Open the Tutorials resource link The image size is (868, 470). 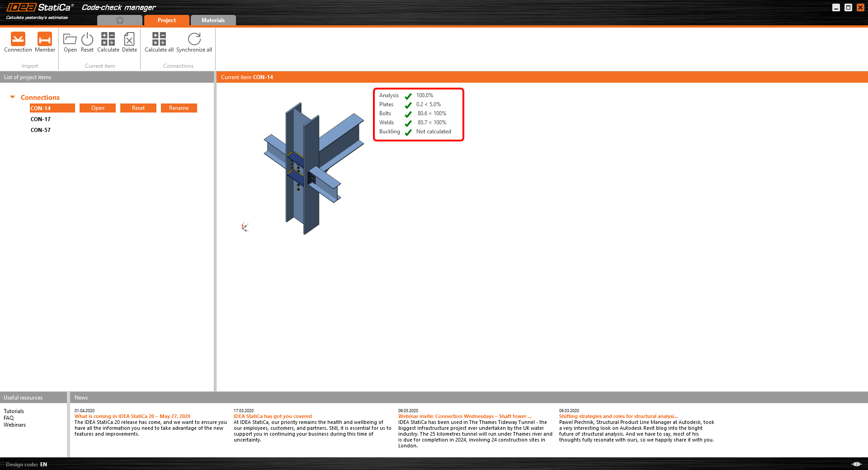(x=14, y=411)
